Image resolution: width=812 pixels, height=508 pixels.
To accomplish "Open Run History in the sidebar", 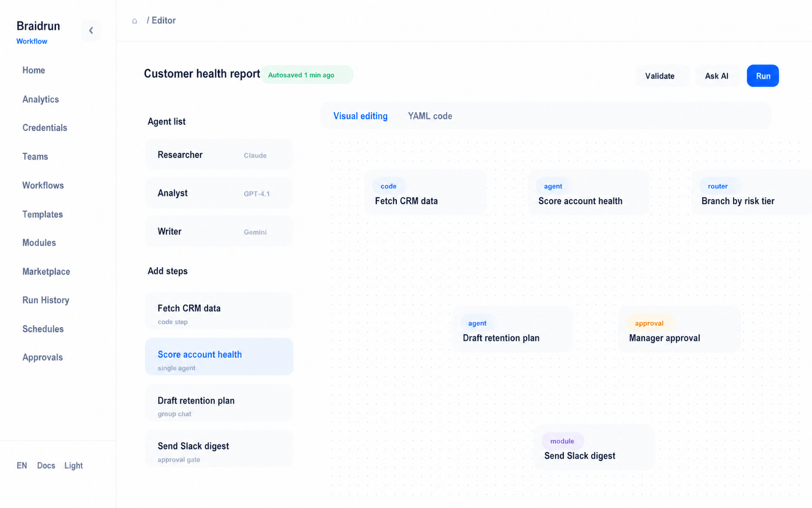I will (46, 300).
